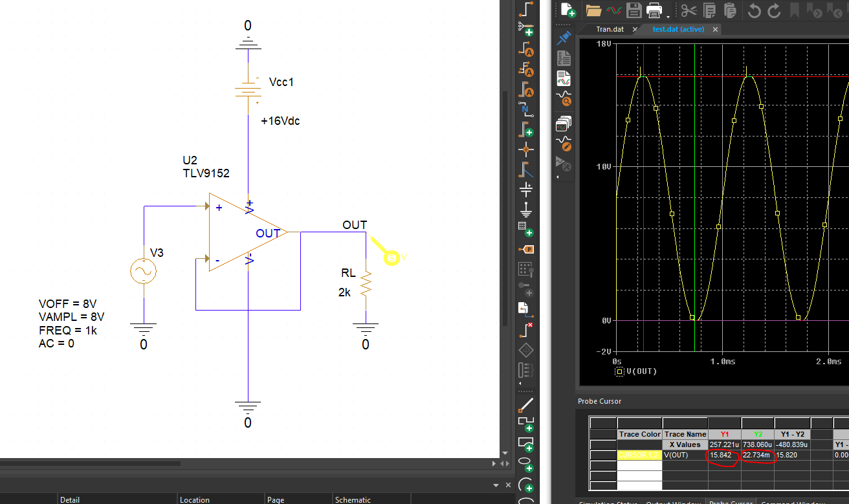Click the Auto wire two points icon
This screenshot has width=849, height=504.
coord(526,49)
